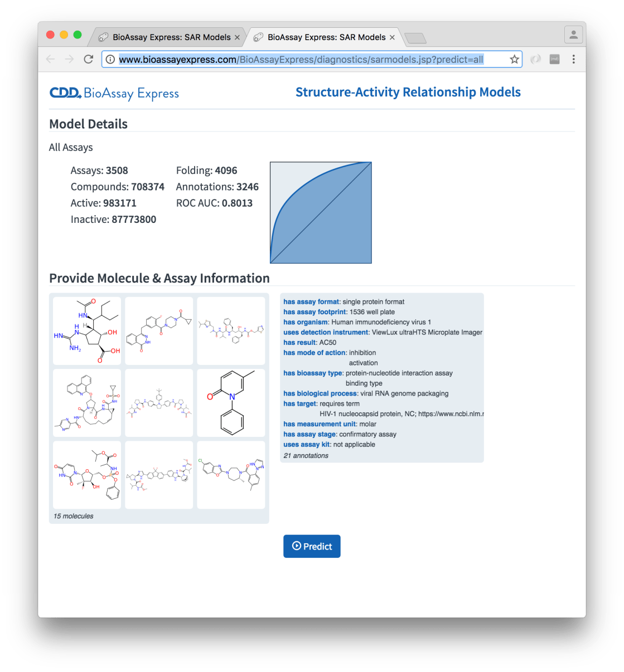The width and height of the screenshot is (624, 672).
Task: Reload the page with refresh icon
Action: tap(88, 59)
